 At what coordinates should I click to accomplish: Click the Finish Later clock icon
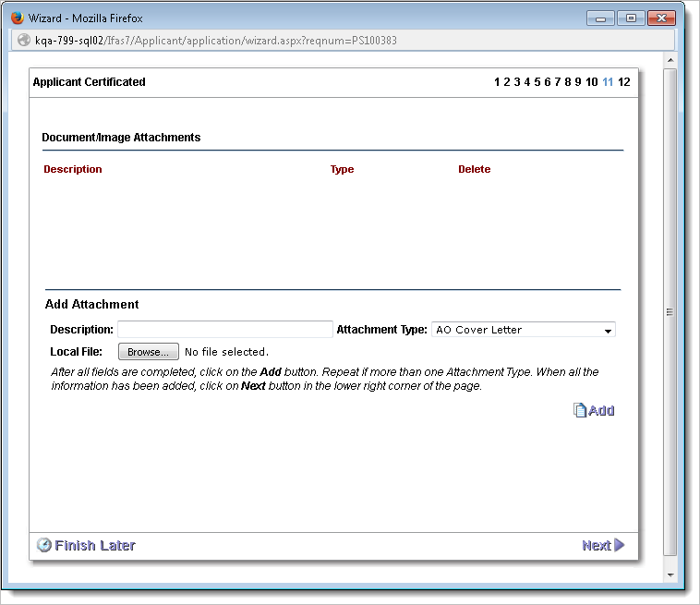[x=43, y=545]
